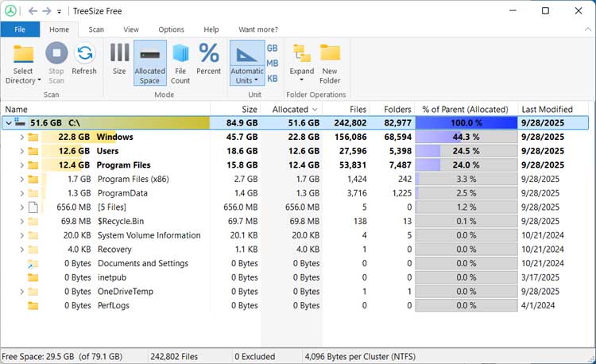
Task: Click the Windows folder icon
Action: point(33,137)
